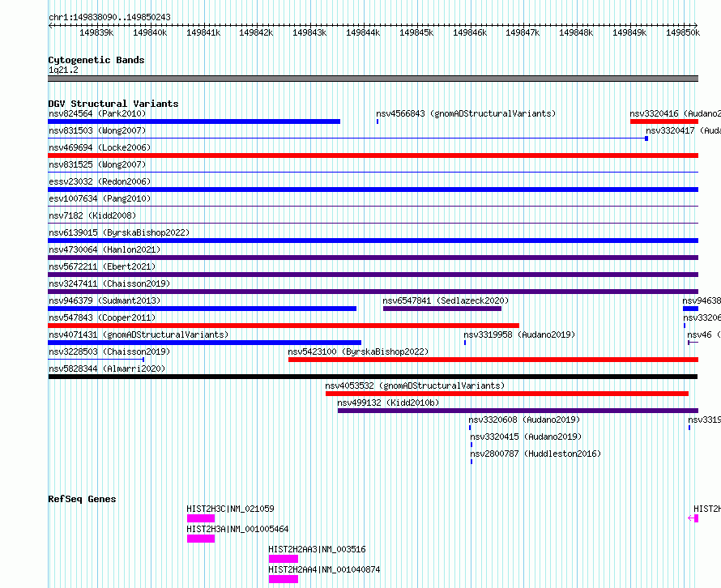Select the red nsv5423100 variant bar
721x588 pixels.
coord(493,360)
